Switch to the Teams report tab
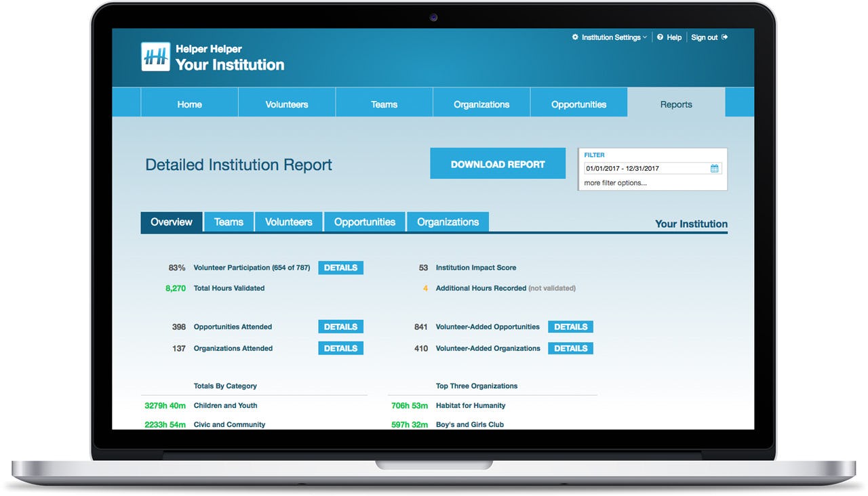Image resolution: width=868 pixels, height=496 pixels. pyautogui.click(x=229, y=222)
